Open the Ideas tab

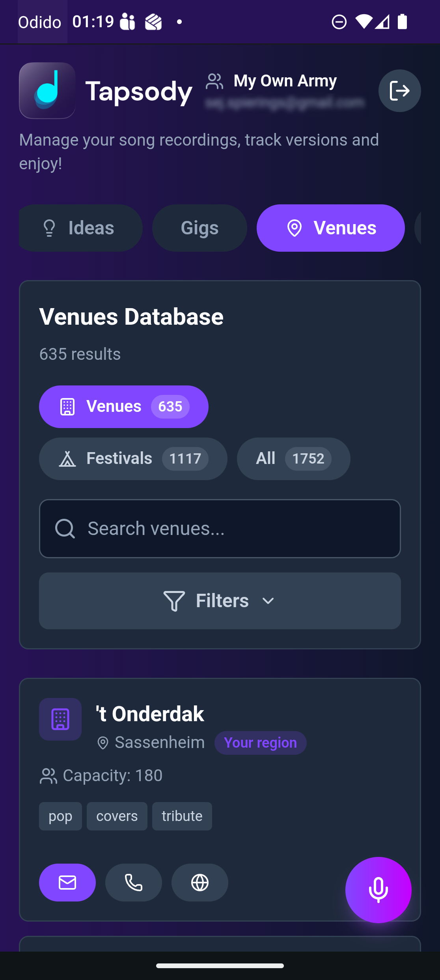81,228
